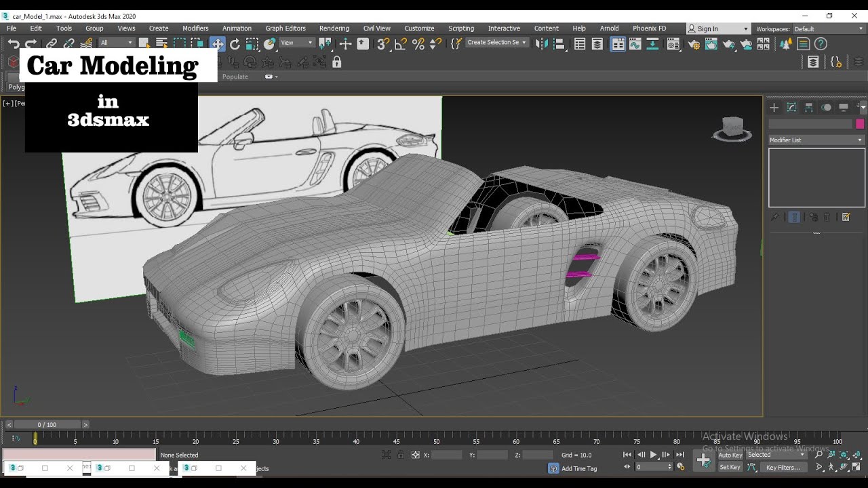Click the large Set Keys plus button

704,461
